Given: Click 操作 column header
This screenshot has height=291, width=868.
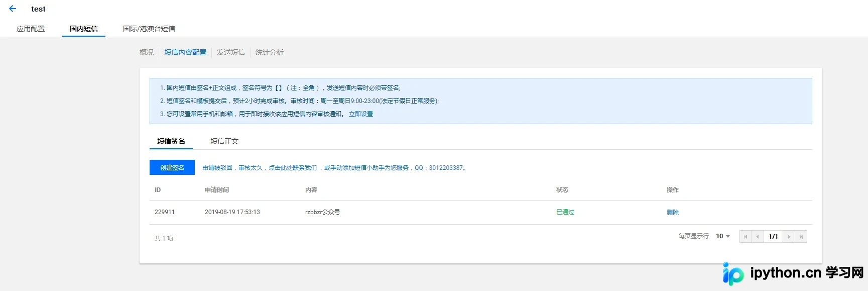Looking at the screenshot, I should 673,190.
